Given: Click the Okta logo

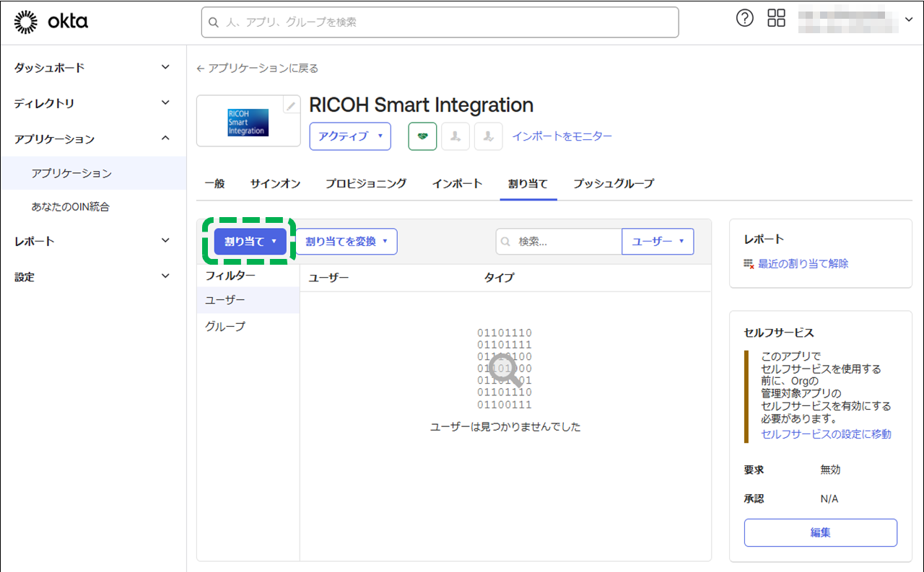Looking at the screenshot, I should tap(51, 22).
